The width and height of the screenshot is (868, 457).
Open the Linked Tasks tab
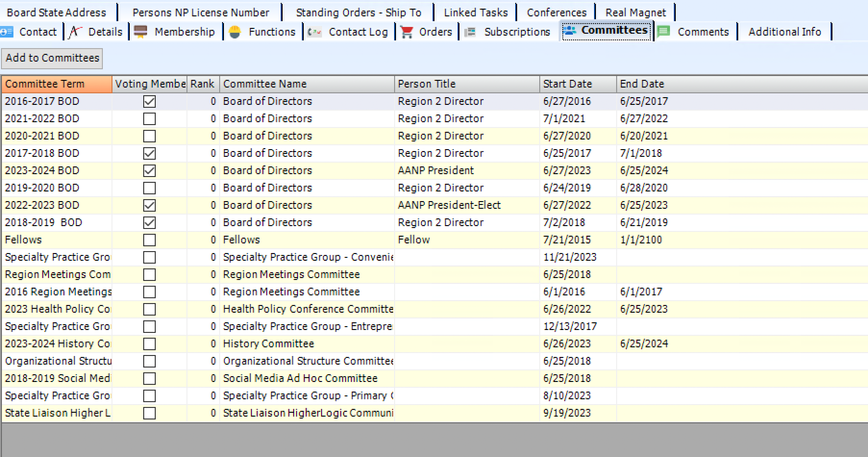click(x=475, y=12)
